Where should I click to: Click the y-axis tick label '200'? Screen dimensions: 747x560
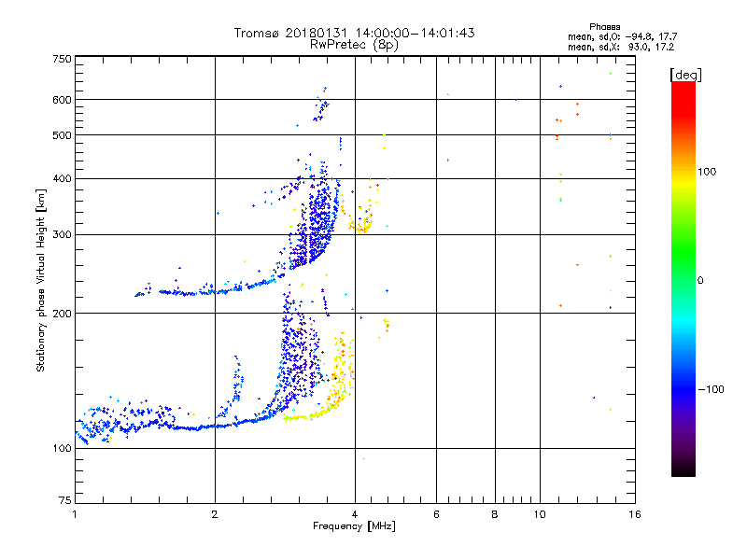tap(62, 314)
